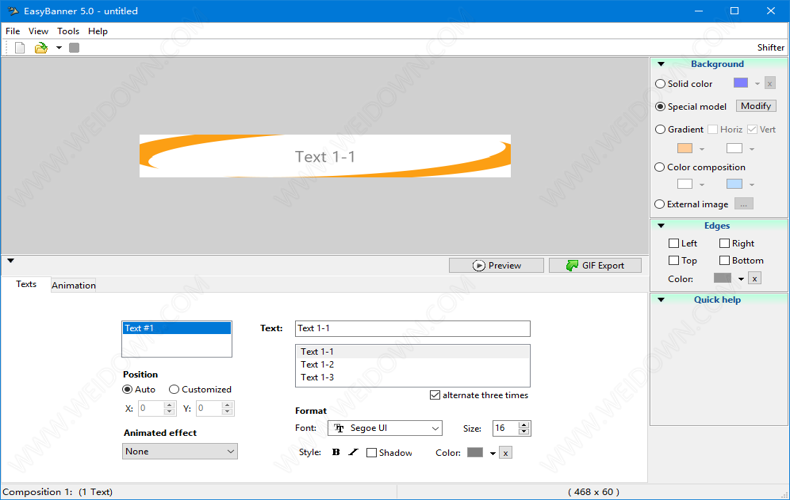Select the Color composition radio button
The width and height of the screenshot is (790, 500).
point(660,167)
